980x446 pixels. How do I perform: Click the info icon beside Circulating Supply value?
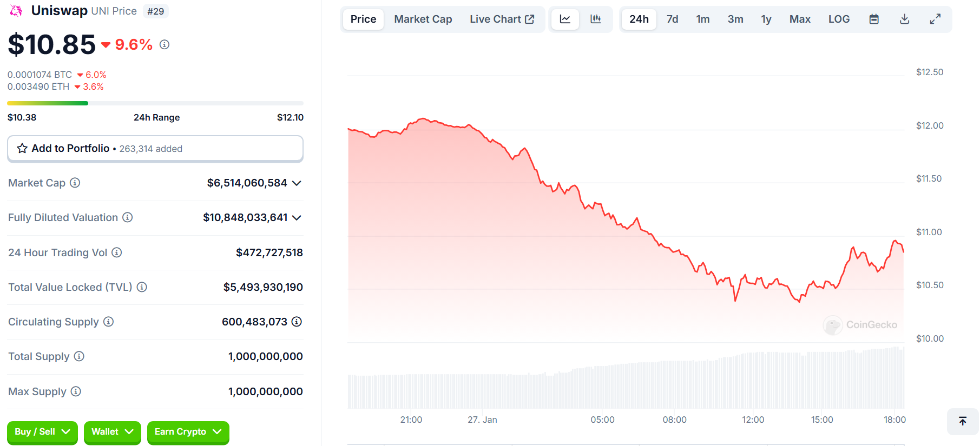point(297,322)
